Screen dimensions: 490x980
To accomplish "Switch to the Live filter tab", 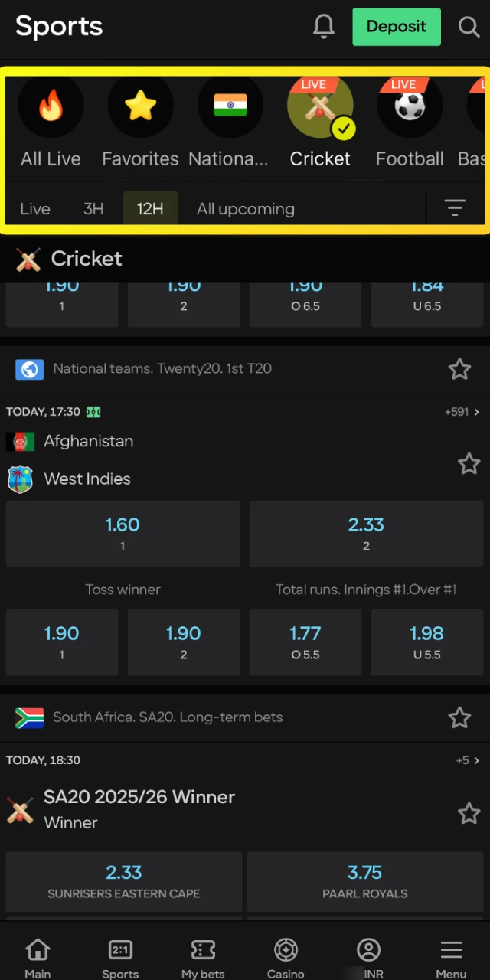I will pos(34,208).
